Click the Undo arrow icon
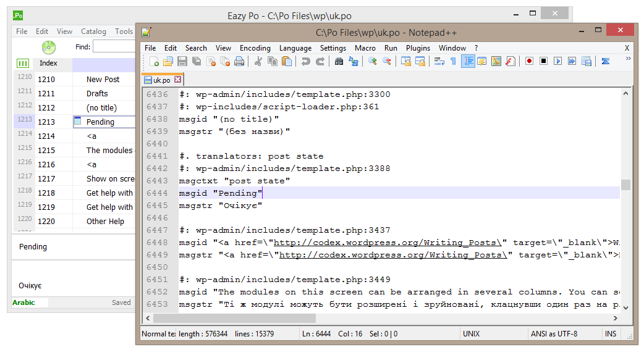 pyautogui.click(x=305, y=61)
